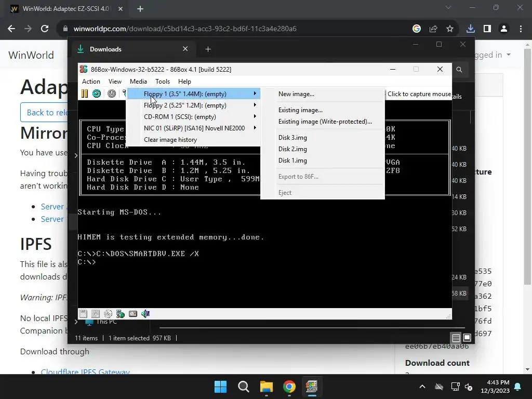Viewport: 532px width, 399px height.
Task: Reload the WinWorld page
Action: click(45, 29)
